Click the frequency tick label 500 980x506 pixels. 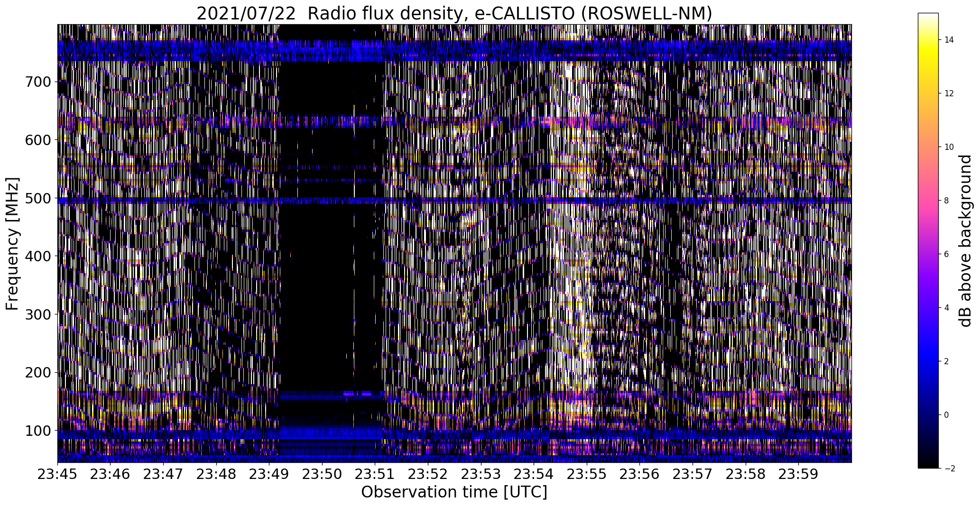(x=38, y=198)
